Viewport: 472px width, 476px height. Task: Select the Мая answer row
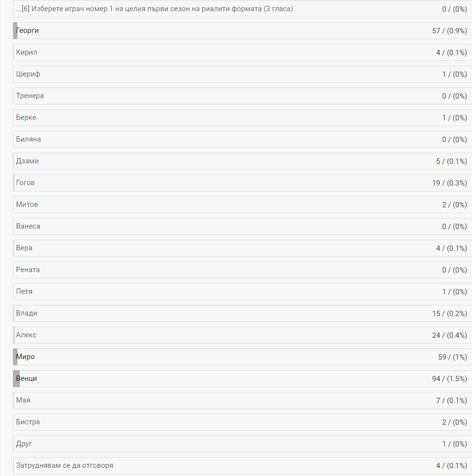[242, 401]
